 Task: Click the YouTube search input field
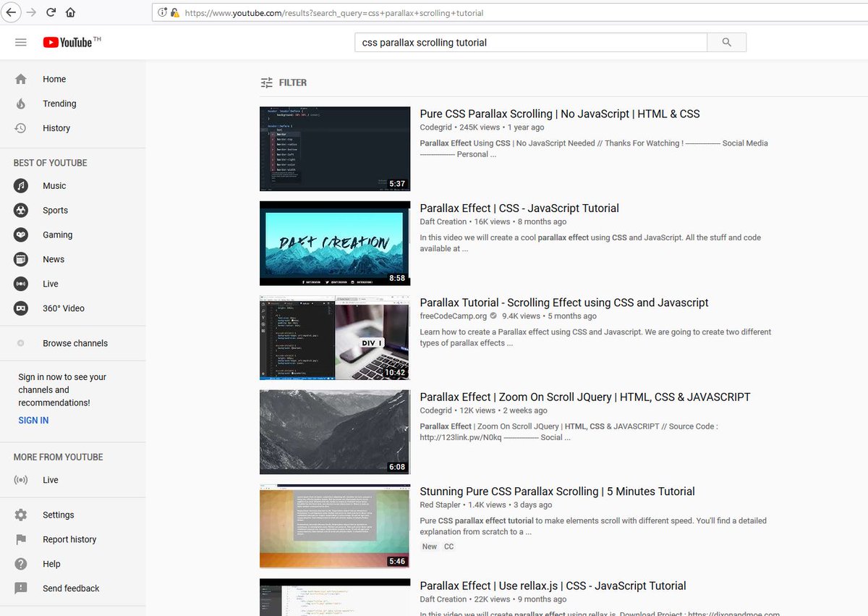tap(530, 43)
